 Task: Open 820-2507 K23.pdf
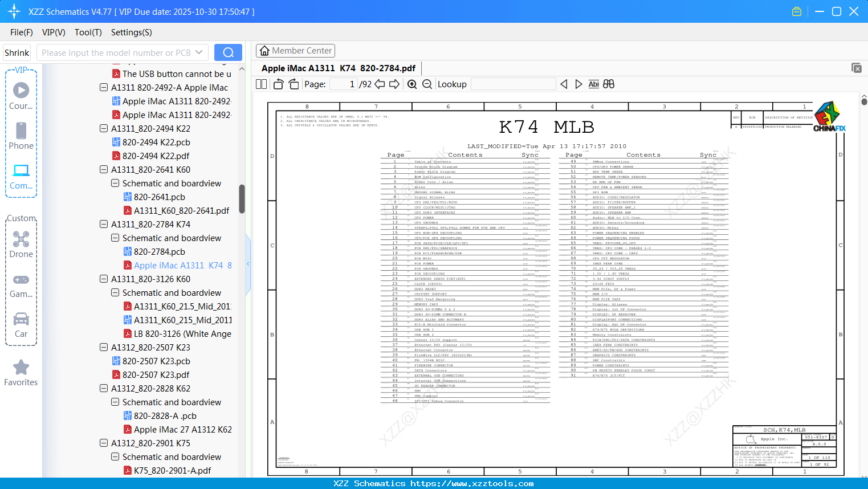click(x=156, y=375)
